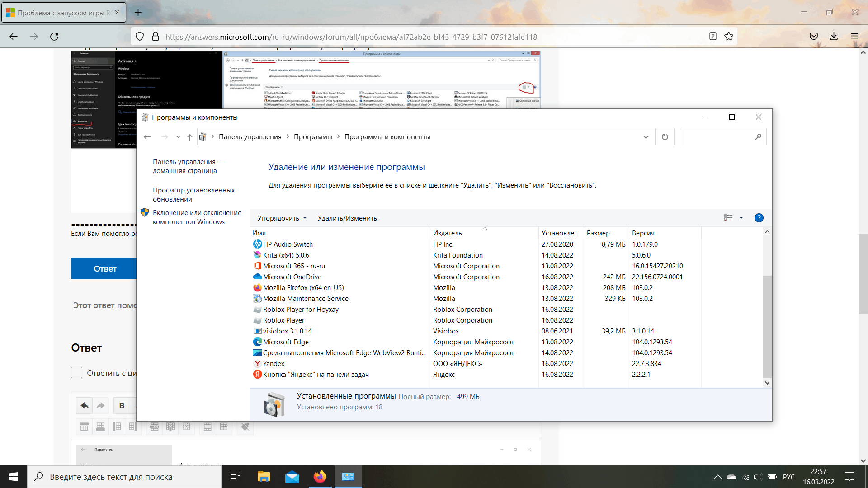This screenshot has width=868, height=488.
Task: Click Firefox icon on taskbar
Action: coord(320,477)
